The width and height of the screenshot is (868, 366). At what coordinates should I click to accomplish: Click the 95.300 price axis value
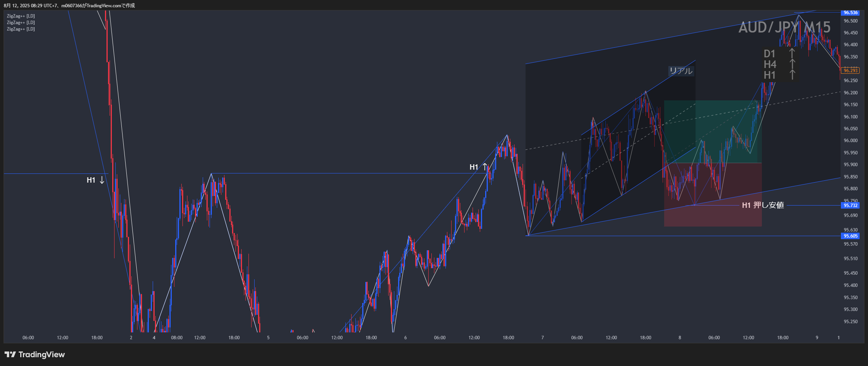click(x=850, y=309)
